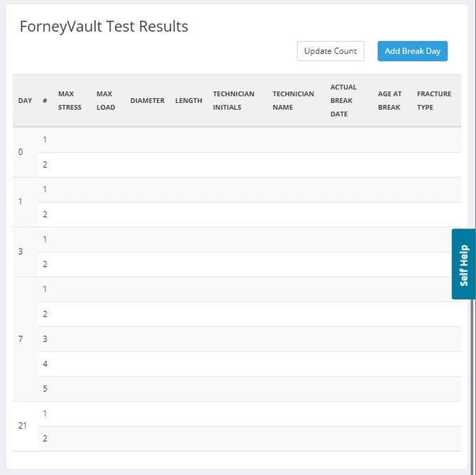Screen dimensions: 476x475
Task: Click the Day 21 row cell
Action: point(23,425)
